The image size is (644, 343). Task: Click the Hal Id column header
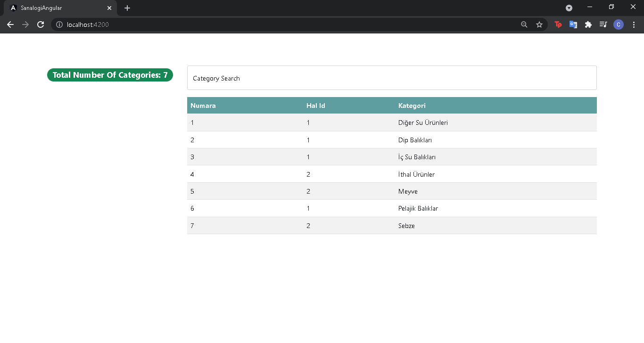[316, 106]
